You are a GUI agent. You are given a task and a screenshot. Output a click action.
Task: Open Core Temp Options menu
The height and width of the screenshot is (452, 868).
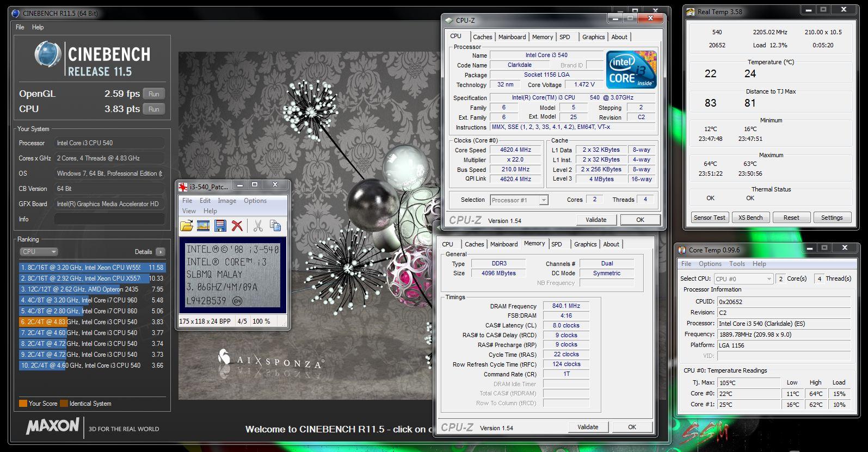[x=710, y=264]
